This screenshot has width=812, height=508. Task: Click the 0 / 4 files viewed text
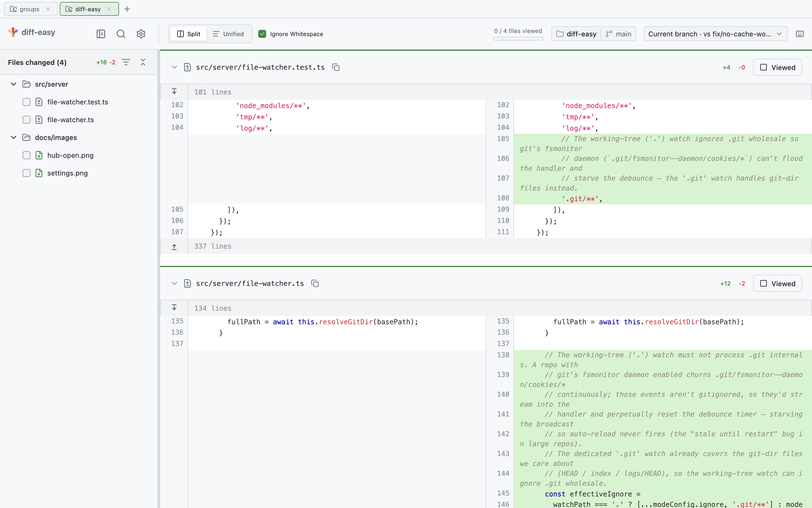[x=518, y=31]
